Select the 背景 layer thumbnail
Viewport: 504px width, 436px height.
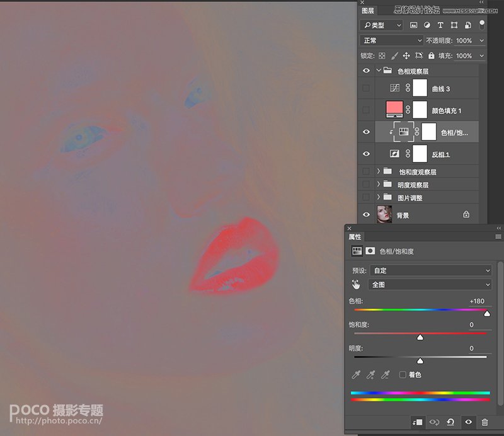(x=384, y=214)
